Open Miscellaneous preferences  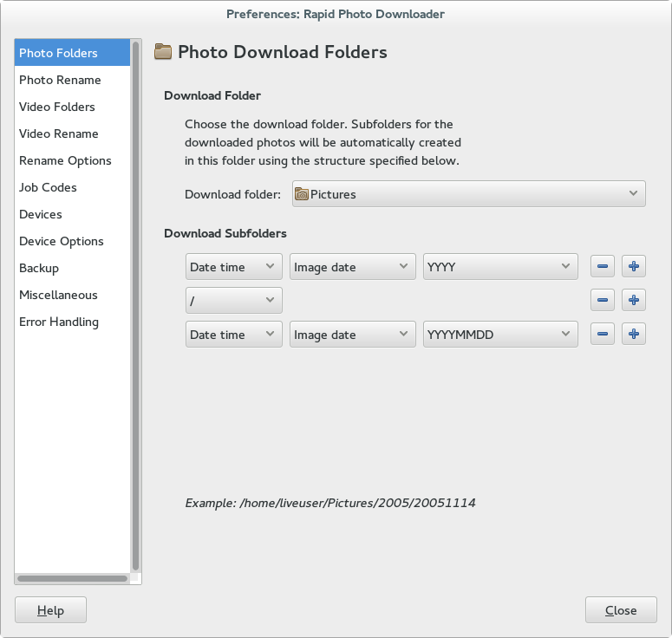pos(72,295)
